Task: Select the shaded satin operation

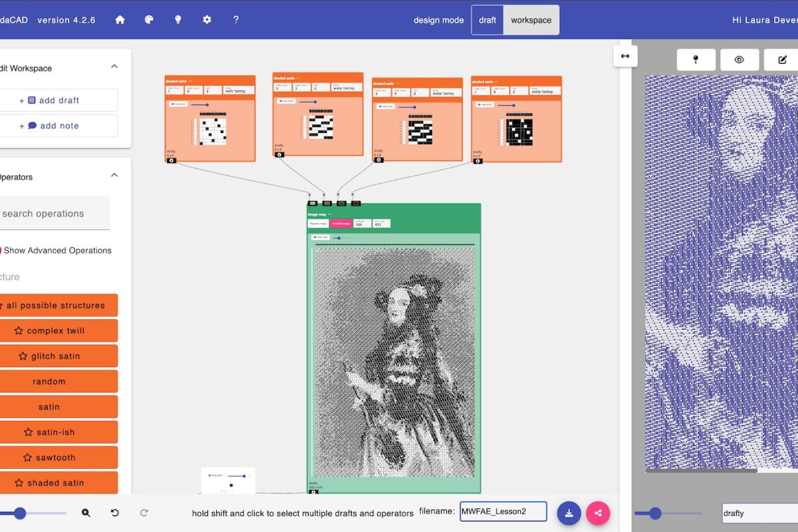Action: tap(60, 482)
